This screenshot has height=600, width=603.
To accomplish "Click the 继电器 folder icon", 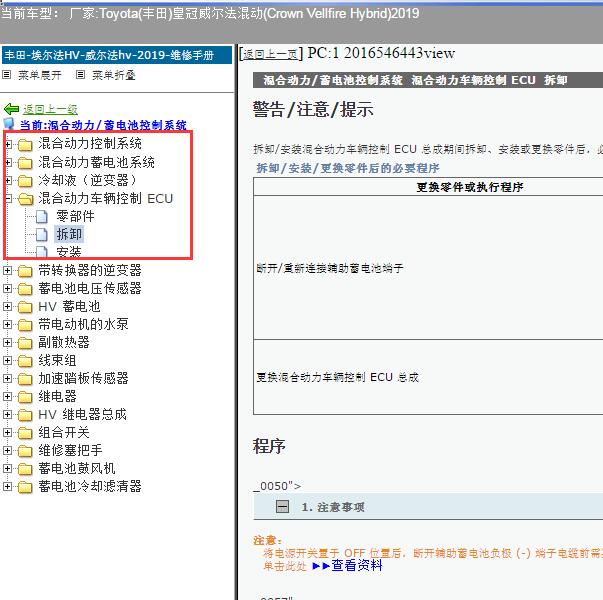I will 25,396.
